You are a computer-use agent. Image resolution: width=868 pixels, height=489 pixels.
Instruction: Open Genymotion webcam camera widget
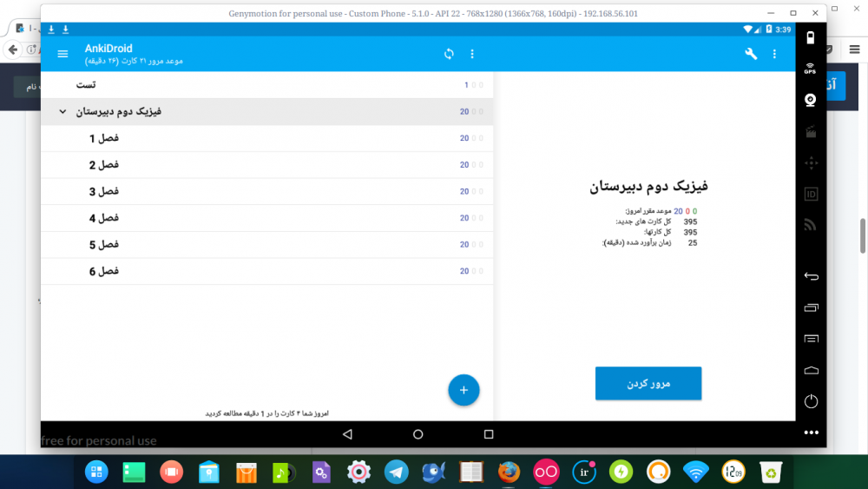click(810, 100)
